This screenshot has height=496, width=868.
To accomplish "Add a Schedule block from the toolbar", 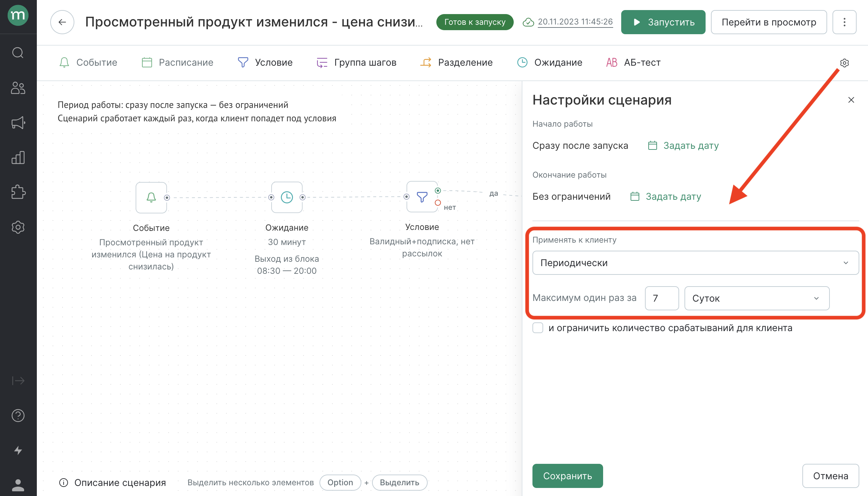I will coord(177,63).
